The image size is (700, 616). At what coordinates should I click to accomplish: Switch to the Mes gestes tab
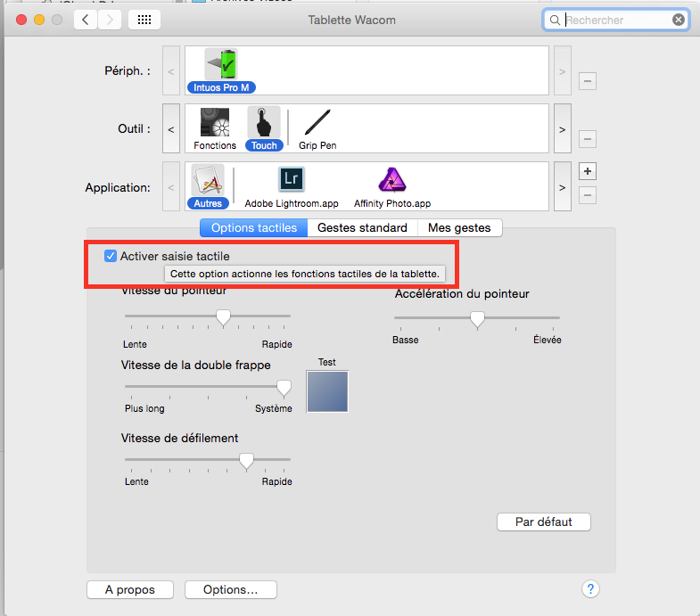coord(459,227)
